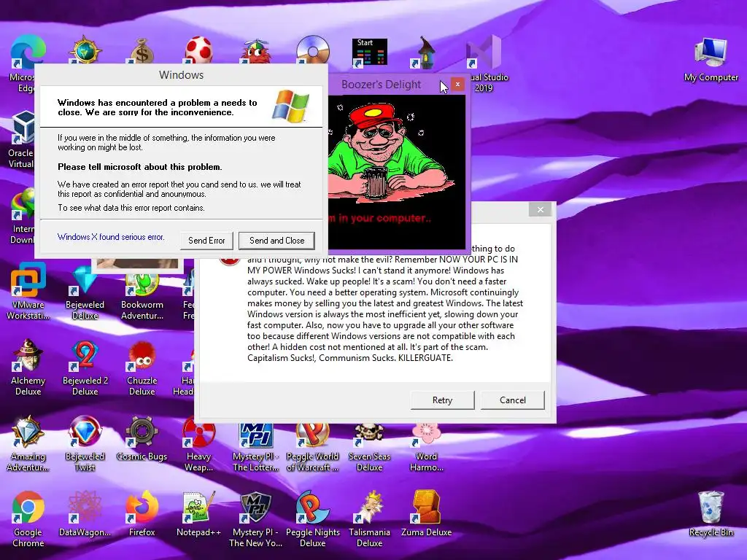
Task: Click Send and Close button
Action: (276, 241)
